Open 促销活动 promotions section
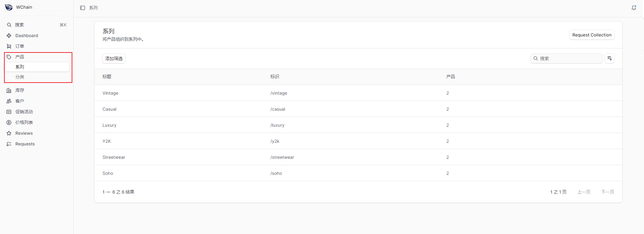Screen dimensions: 644x234 (x=24, y=112)
